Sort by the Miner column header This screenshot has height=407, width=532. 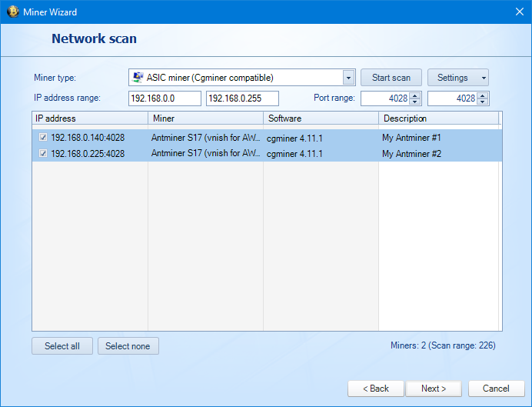tap(205, 118)
